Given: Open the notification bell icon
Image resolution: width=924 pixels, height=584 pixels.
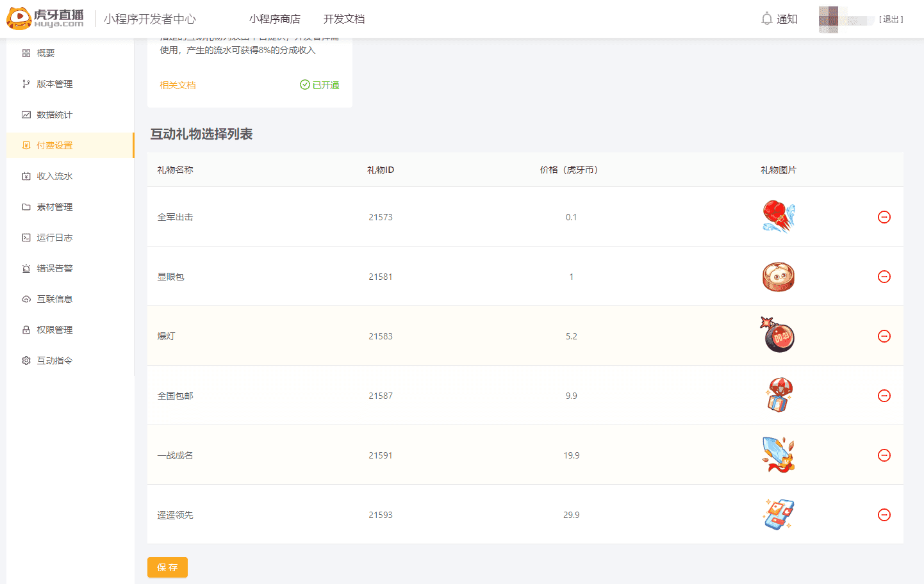Looking at the screenshot, I should [766, 19].
